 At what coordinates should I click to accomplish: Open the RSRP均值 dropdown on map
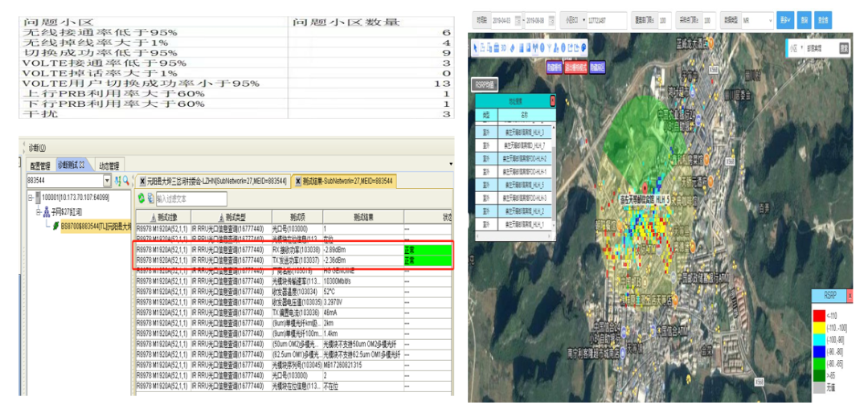pyautogui.click(x=485, y=84)
